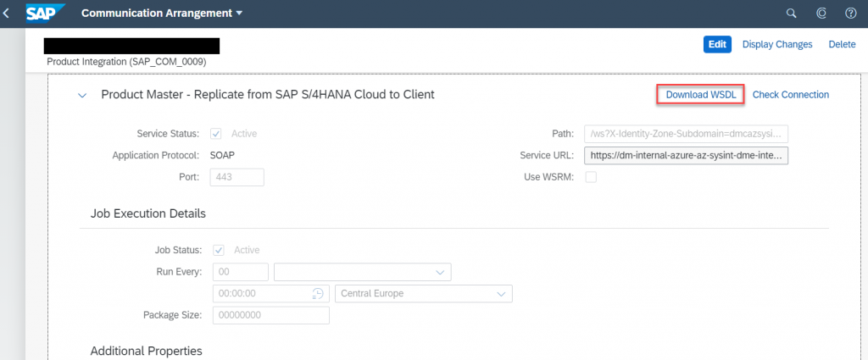
Task: Click the Package Size field
Action: [271, 315]
